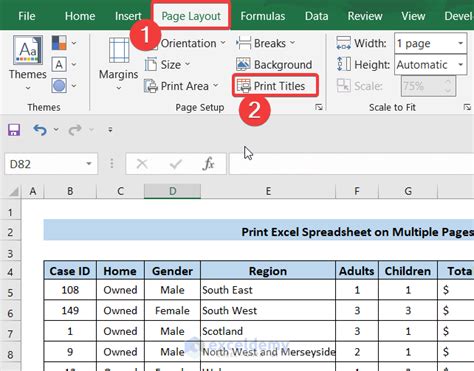Save the workbook with Save icon
Viewport: 474px width, 371px height.
(14, 130)
